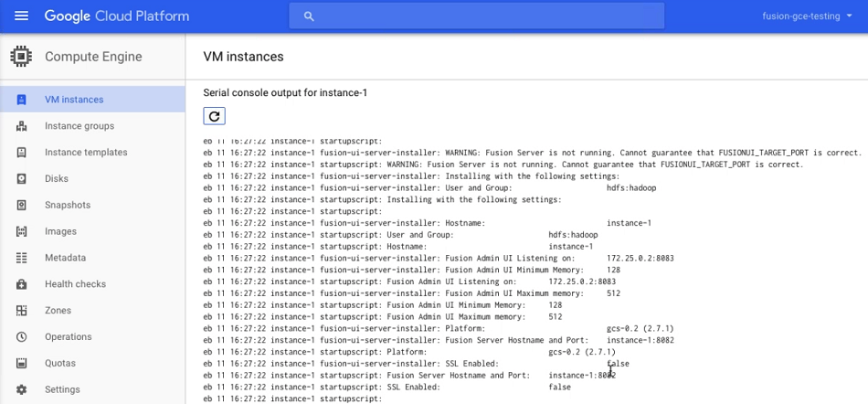Click fusion-ui-server-installer Minimum Memory value '128'
Viewport: 868px width, 404px height.
pos(613,270)
